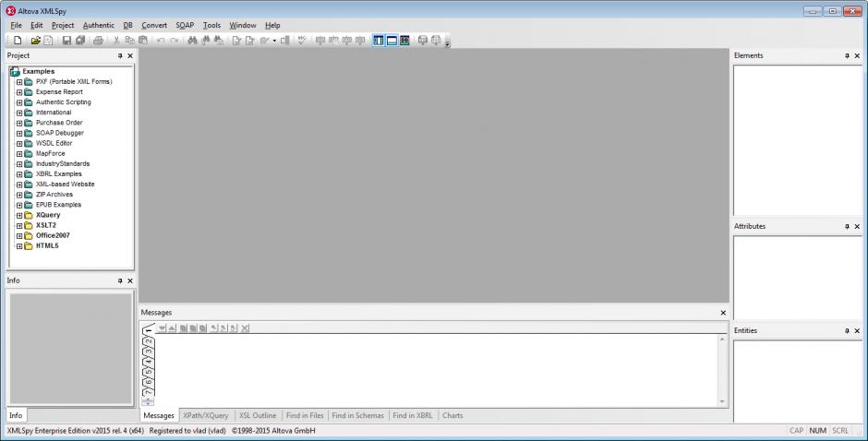Click Messages scrollbar up arrow
The image size is (868, 441).
click(x=722, y=340)
